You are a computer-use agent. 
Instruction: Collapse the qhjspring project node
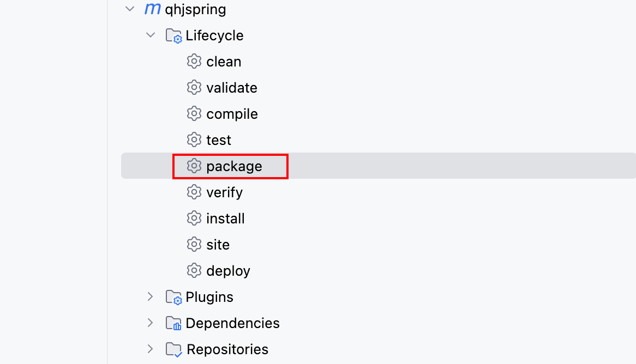coord(130,9)
